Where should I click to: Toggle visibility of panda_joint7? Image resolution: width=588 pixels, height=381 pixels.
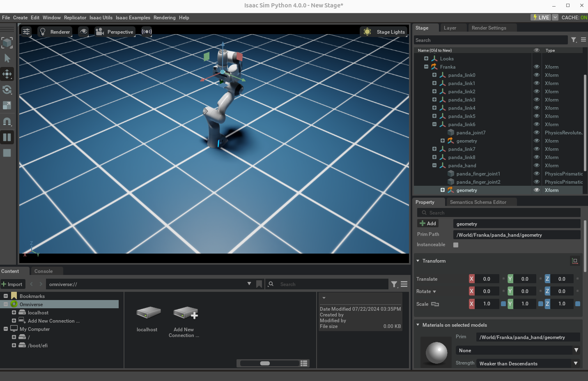pos(536,133)
